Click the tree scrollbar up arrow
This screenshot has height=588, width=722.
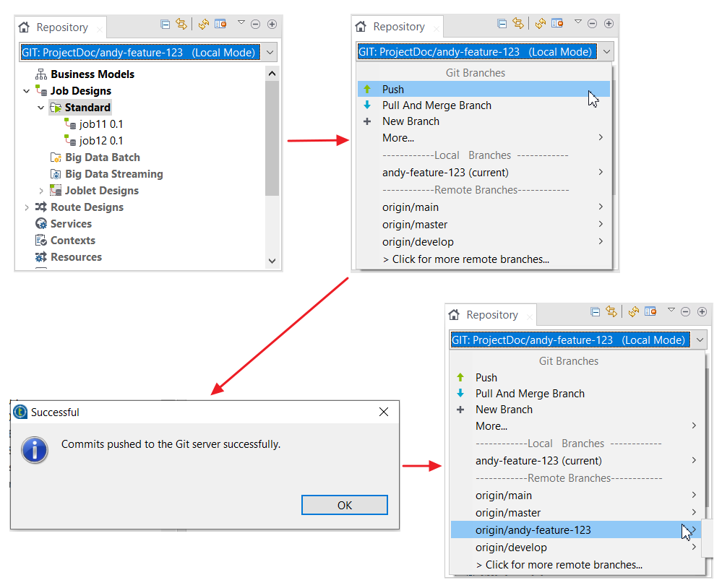pyautogui.click(x=272, y=74)
